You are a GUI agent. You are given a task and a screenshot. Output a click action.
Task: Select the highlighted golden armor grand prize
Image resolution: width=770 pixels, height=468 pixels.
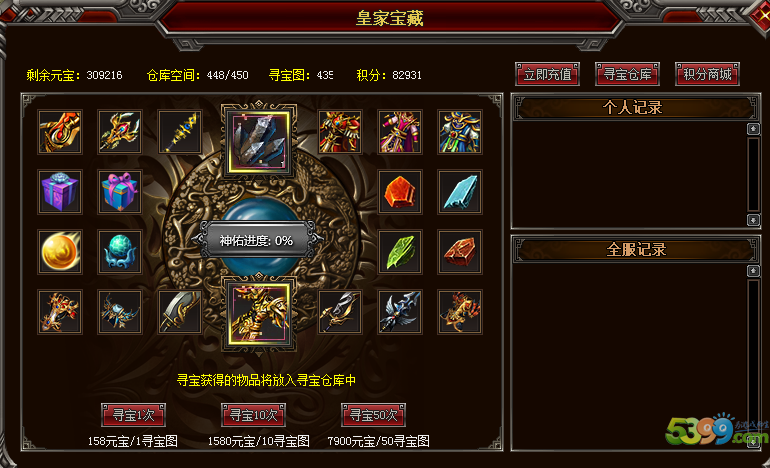click(259, 314)
